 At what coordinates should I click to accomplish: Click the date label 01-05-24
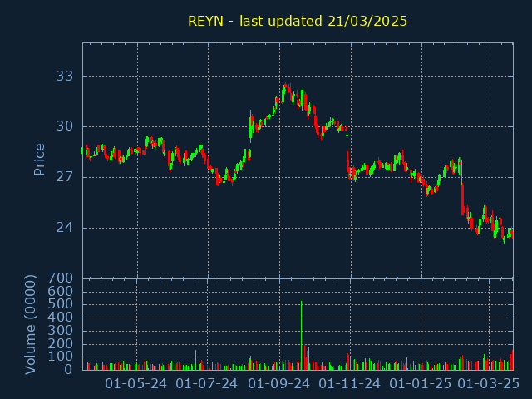135,384
